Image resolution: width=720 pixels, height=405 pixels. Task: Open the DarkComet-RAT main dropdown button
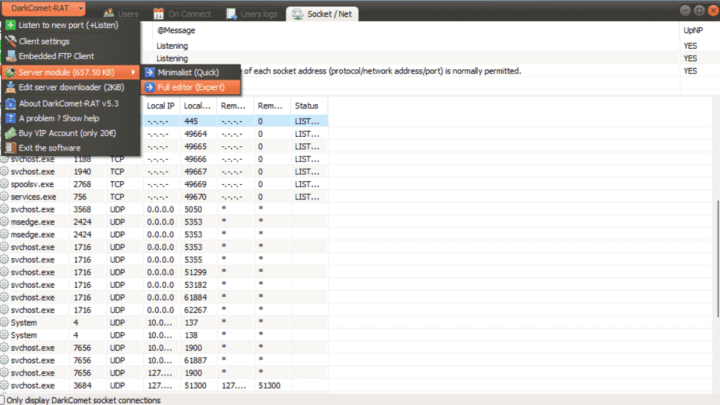click(44, 8)
